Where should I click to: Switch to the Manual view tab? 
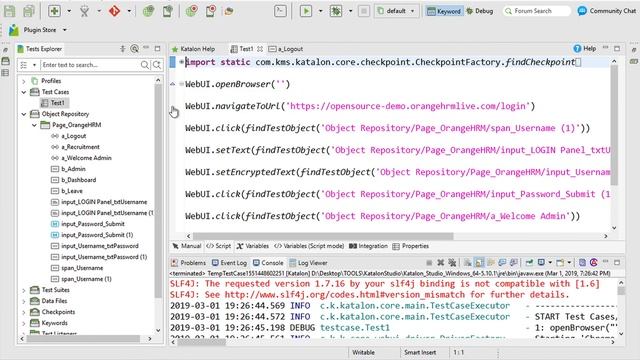click(187, 246)
